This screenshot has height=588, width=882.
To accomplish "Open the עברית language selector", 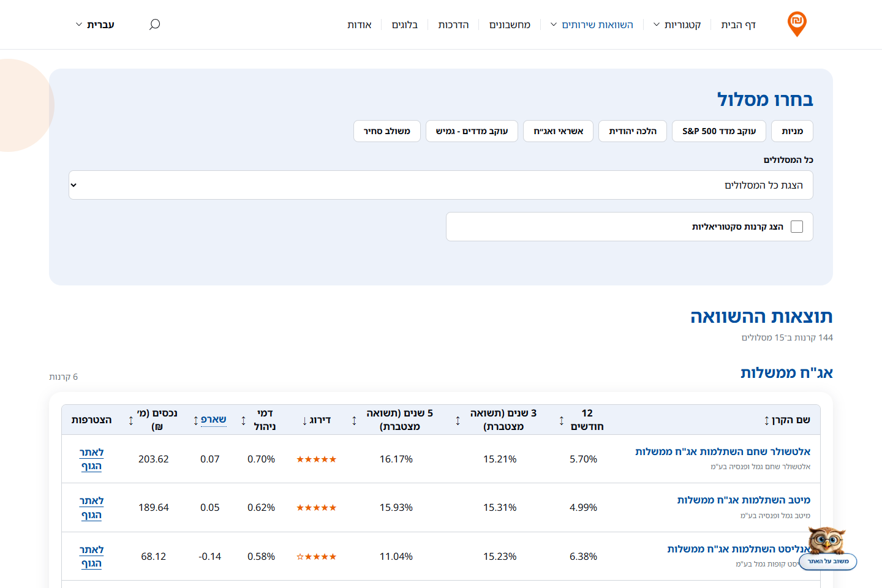I will 95,24.
